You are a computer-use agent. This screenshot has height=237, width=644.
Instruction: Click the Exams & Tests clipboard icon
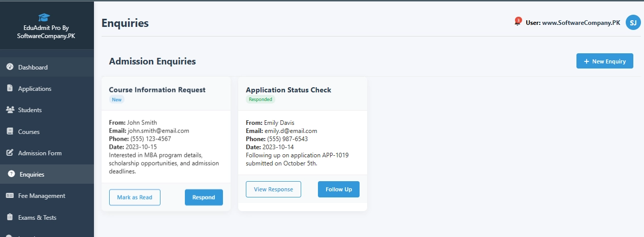tap(10, 217)
